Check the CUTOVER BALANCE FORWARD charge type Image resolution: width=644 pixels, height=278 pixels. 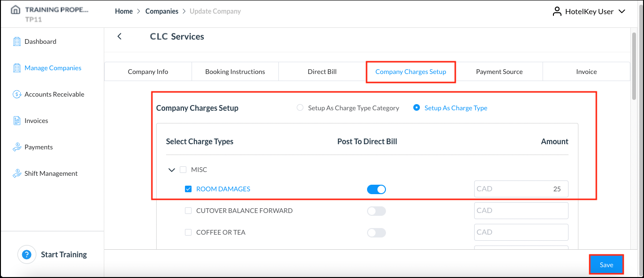pos(188,210)
